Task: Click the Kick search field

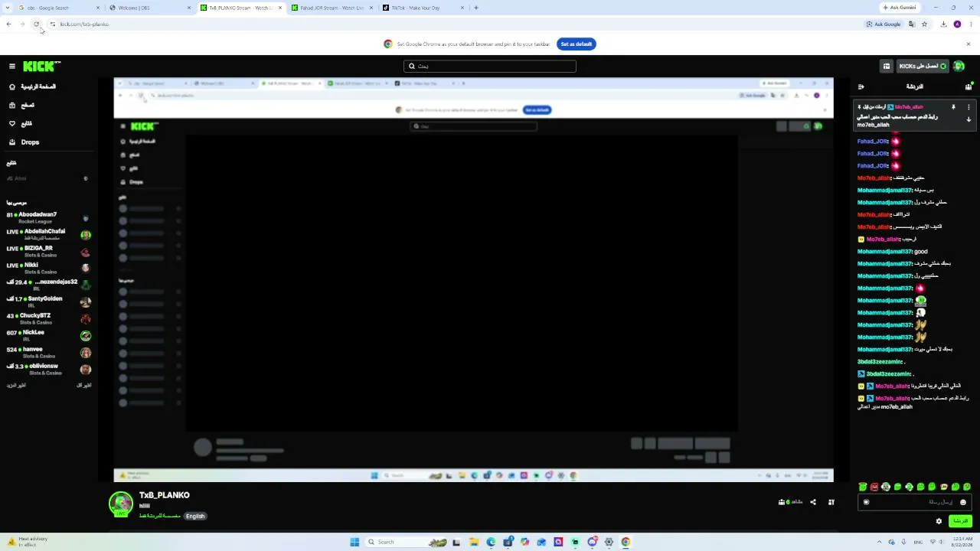Action: [x=490, y=67]
